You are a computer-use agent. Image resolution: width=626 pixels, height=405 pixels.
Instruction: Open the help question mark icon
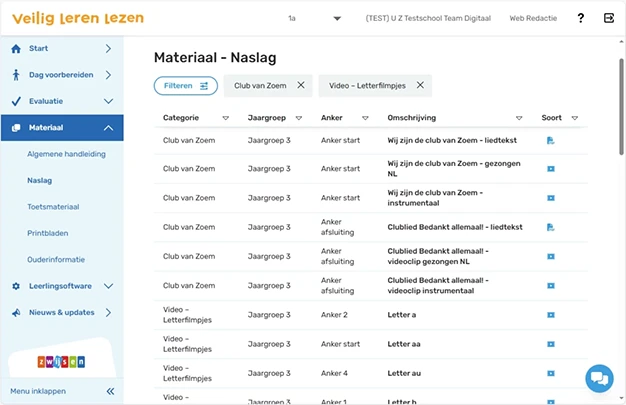[580, 18]
